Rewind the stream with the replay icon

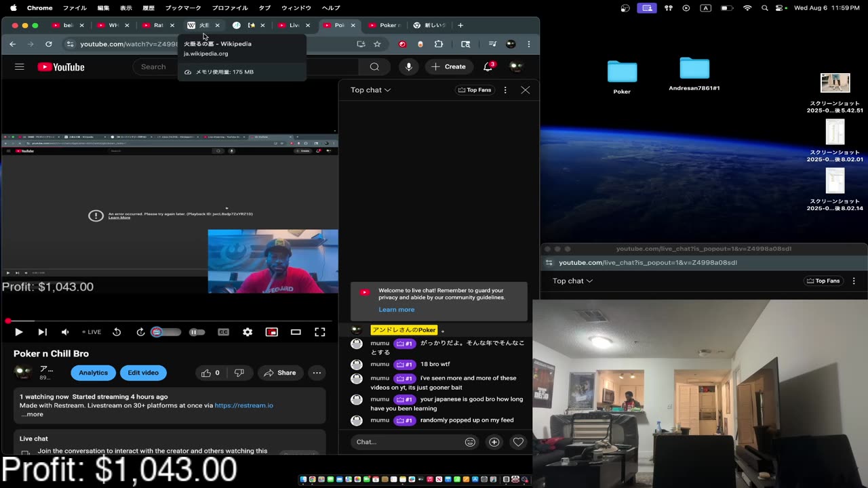coord(117,332)
